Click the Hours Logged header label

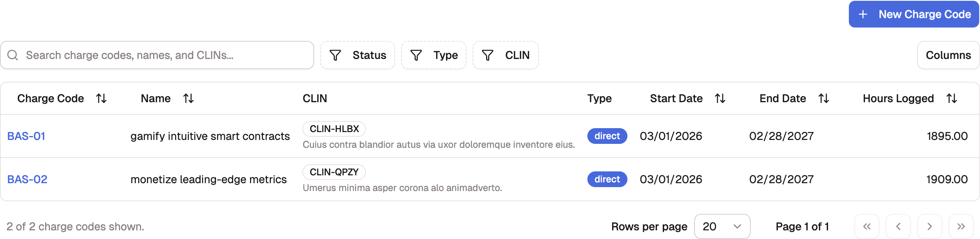898,98
